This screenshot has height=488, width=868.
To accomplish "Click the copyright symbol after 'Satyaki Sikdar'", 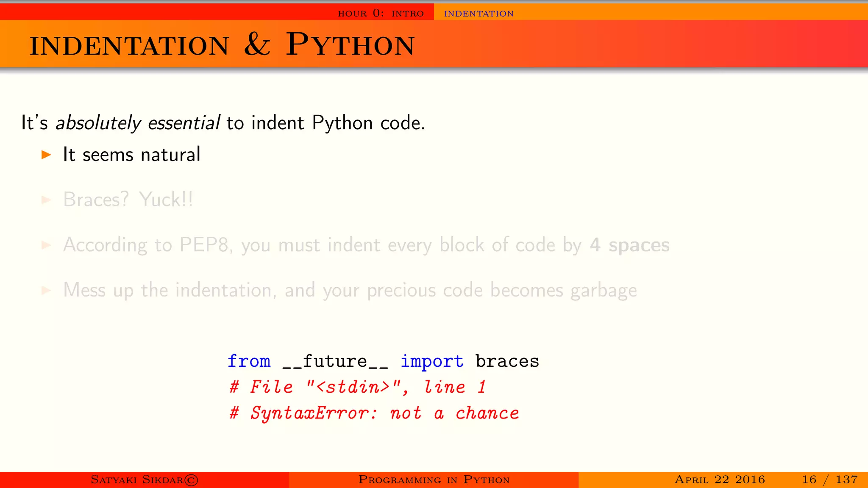I will pyautogui.click(x=191, y=480).
